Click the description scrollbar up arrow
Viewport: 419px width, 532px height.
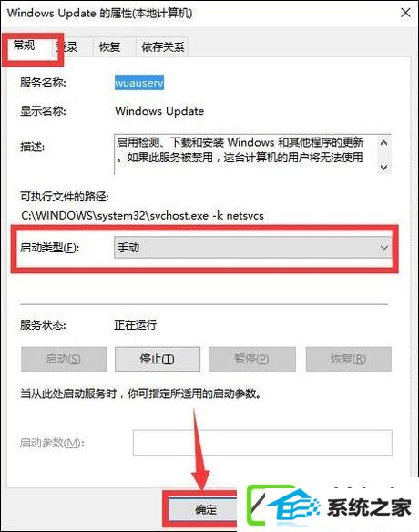(x=384, y=143)
